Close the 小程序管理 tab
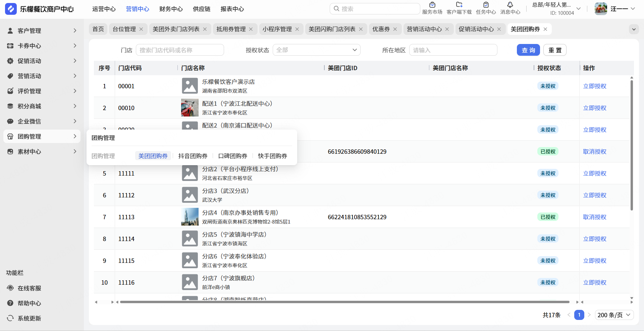Screen dimensions: 644x331 click(x=297, y=29)
